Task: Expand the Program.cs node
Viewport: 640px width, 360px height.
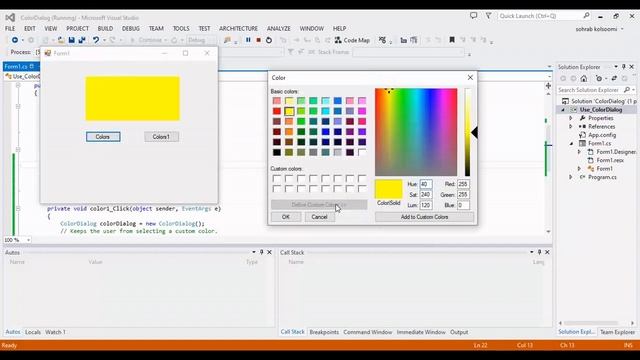Action: coord(571,177)
